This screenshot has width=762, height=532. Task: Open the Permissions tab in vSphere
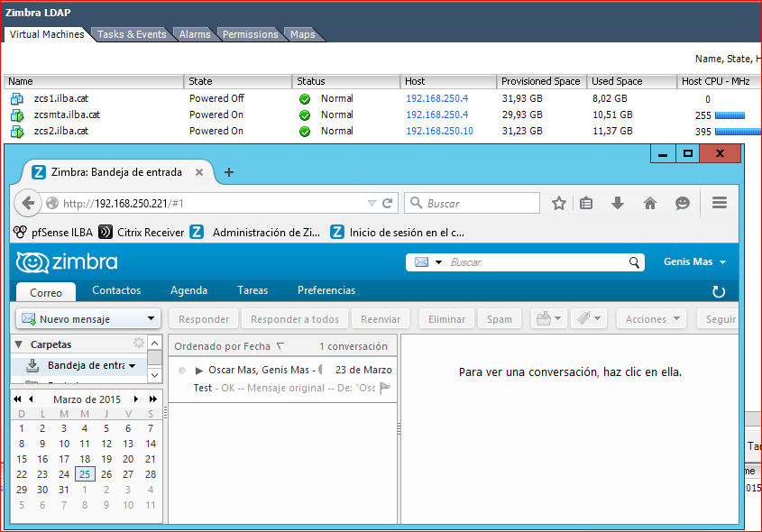tap(251, 34)
